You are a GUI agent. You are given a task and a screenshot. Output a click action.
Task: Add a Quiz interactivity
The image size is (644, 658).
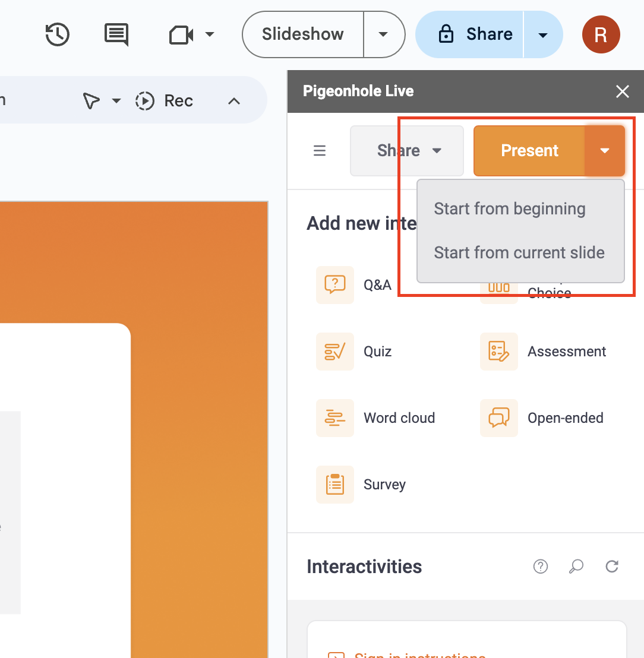point(354,352)
